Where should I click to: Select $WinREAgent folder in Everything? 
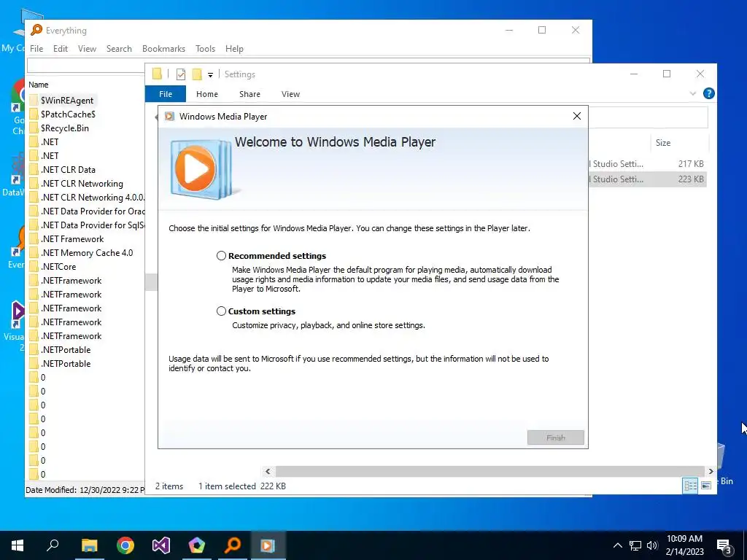66,101
